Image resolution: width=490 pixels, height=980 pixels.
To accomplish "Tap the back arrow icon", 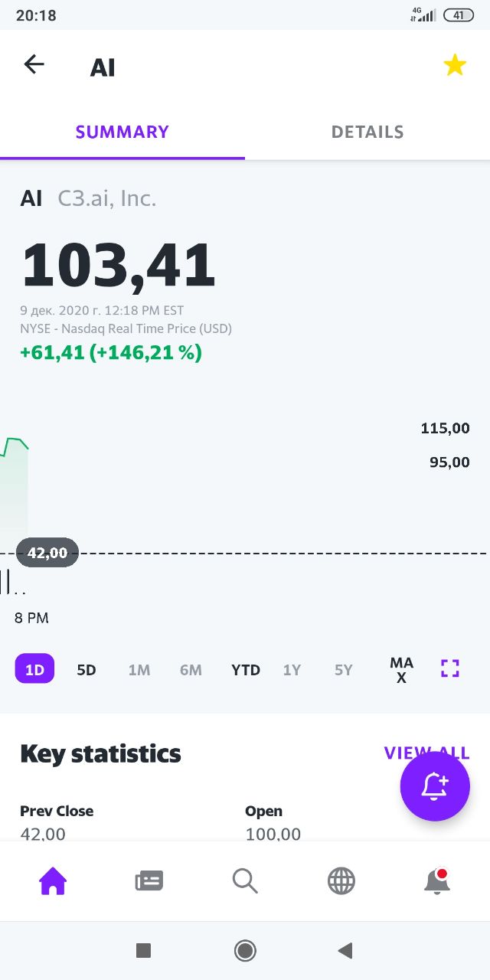I will 34,65.
